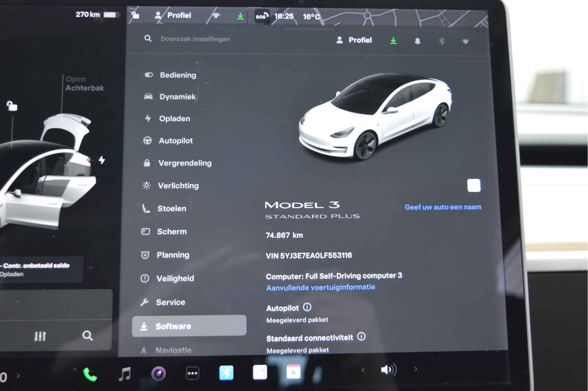Image resolution: width=588 pixels, height=391 pixels.
Task: Tap Wi-Fi icon in top status bar
Action: coord(216,16)
